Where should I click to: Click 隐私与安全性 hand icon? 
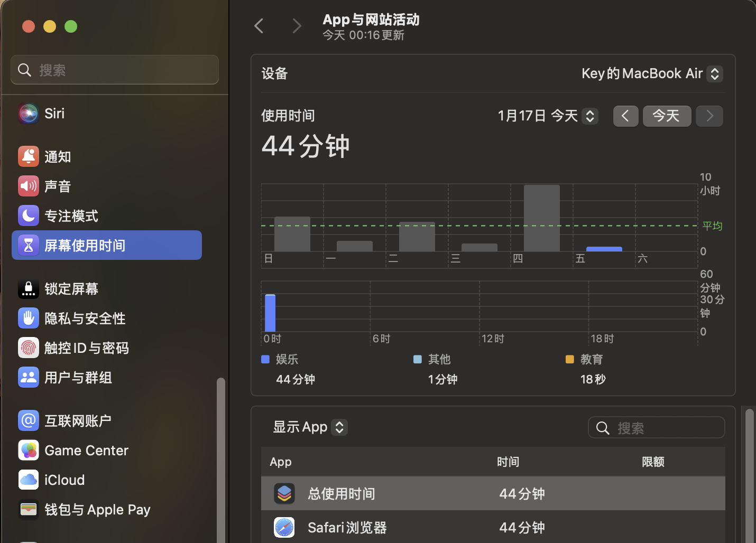coord(29,319)
